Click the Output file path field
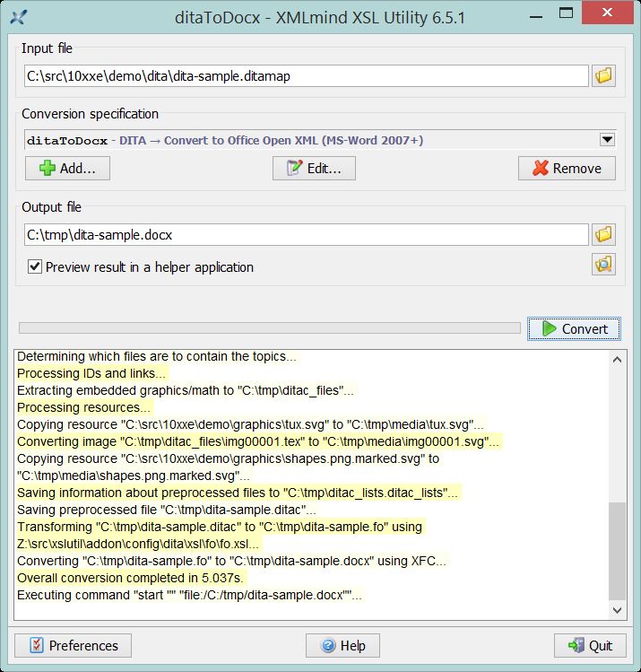 tap(306, 234)
